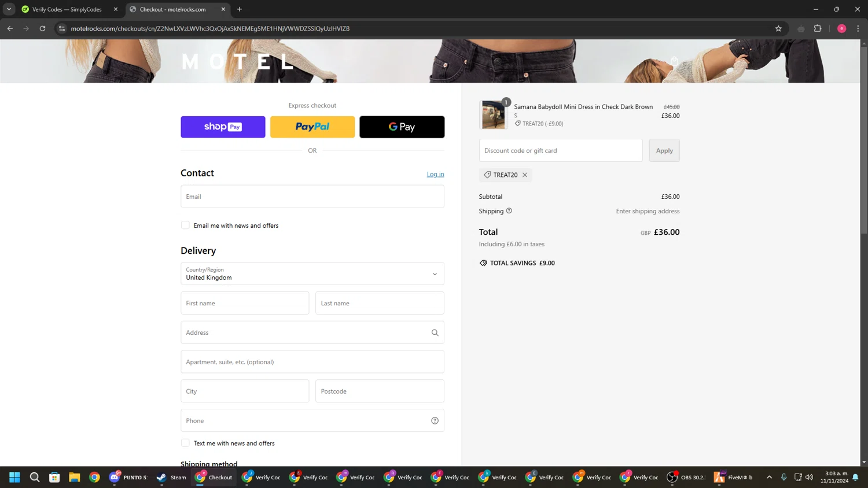Click the Email input field

click(312, 197)
